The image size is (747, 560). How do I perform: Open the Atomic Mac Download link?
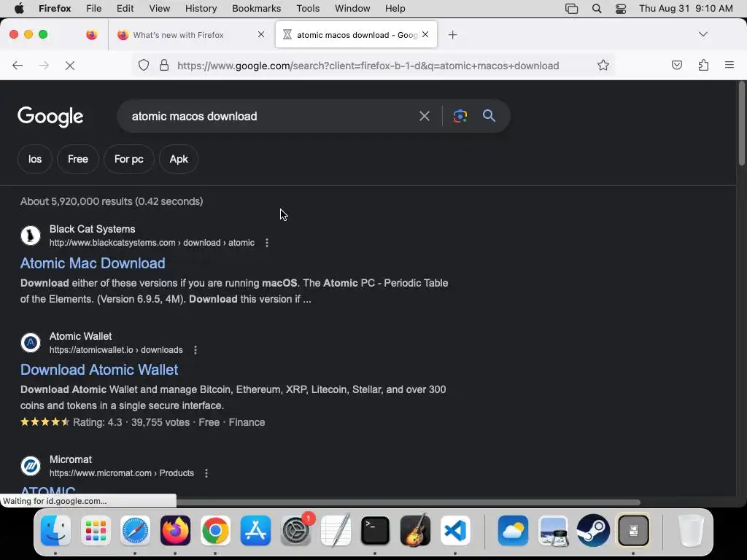(93, 263)
